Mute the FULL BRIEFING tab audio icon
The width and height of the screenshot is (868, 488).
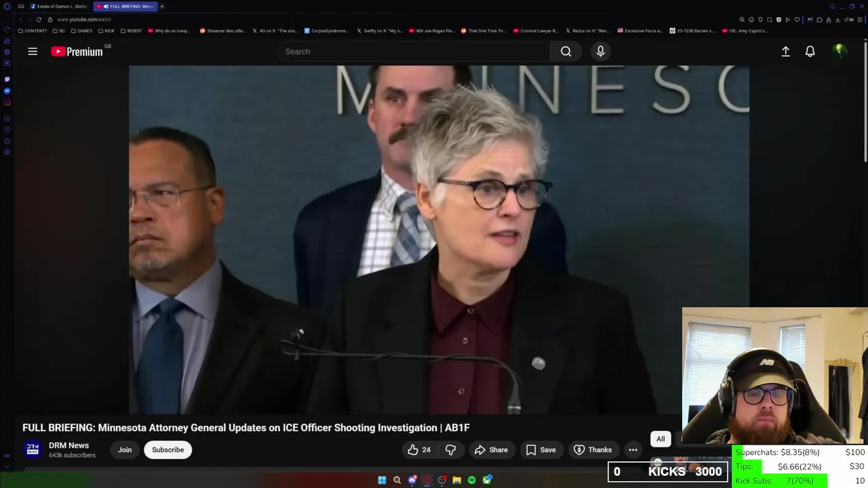coord(106,6)
